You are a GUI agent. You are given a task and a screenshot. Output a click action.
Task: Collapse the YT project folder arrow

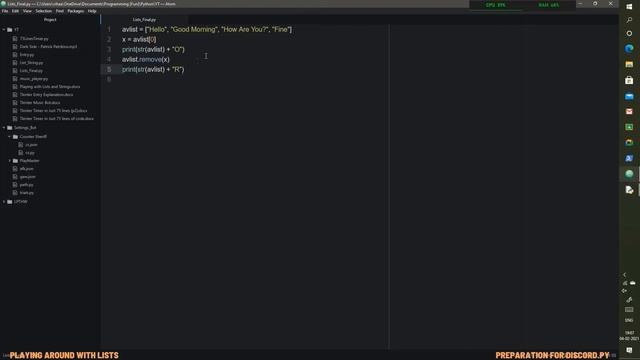tap(4, 30)
